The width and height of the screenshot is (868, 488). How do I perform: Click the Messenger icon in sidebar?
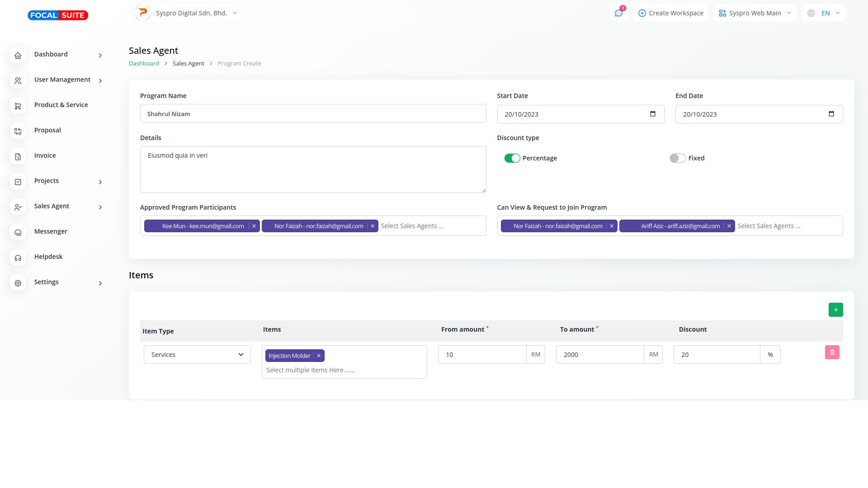click(18, 233)
